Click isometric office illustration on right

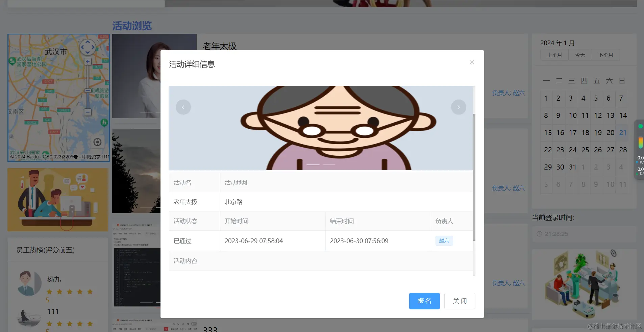coord(584,284)
